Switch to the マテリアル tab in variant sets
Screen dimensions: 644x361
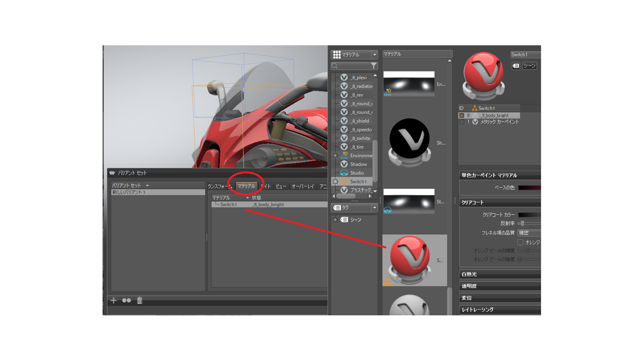pyautogui.click(x=246, y=186)
